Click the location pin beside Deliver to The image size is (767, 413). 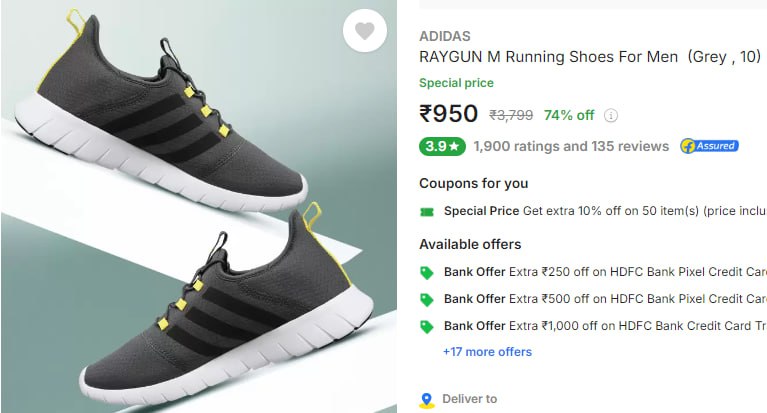[427, 399]
